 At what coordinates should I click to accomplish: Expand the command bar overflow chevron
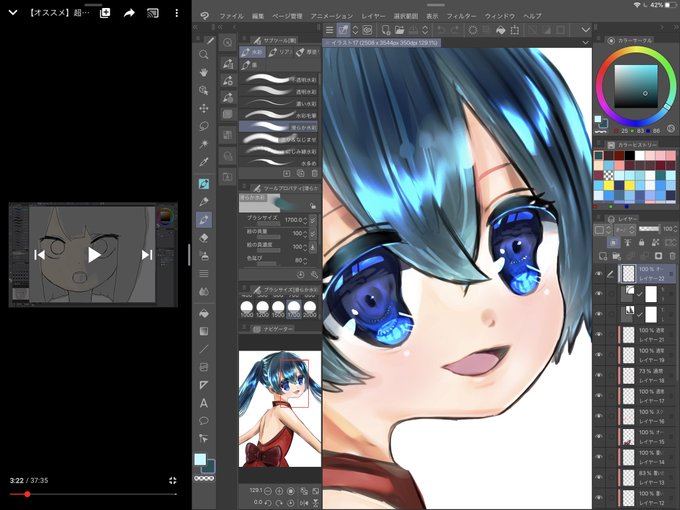click(x=585, y=30)
